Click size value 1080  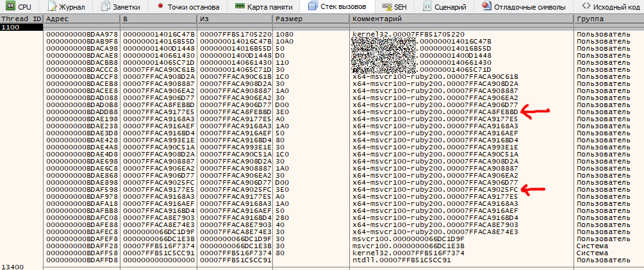tap(284, 35)
